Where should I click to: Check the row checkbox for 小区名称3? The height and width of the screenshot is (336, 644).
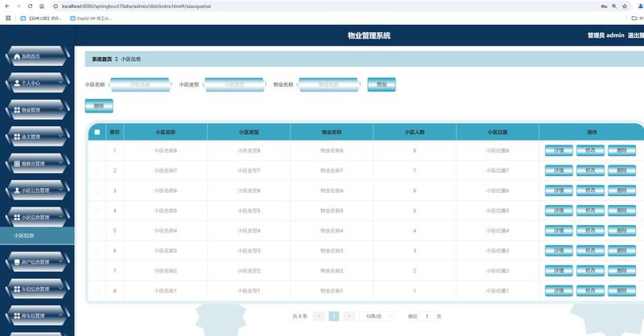[97, 251]
